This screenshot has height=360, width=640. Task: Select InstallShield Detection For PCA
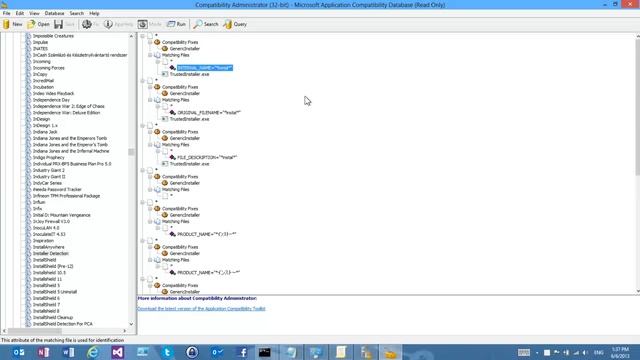62,324
